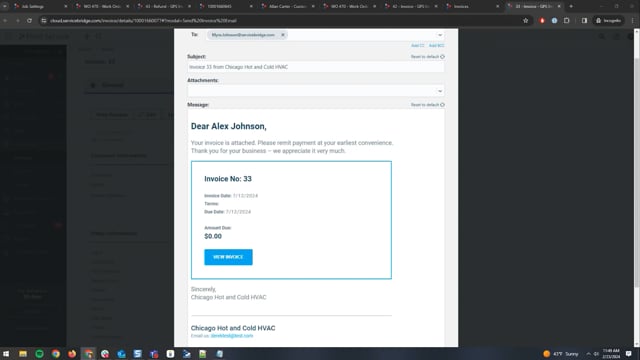640x360 pixels.
Task: Switch to the Invoices browser tab
Action: (472, 7)
